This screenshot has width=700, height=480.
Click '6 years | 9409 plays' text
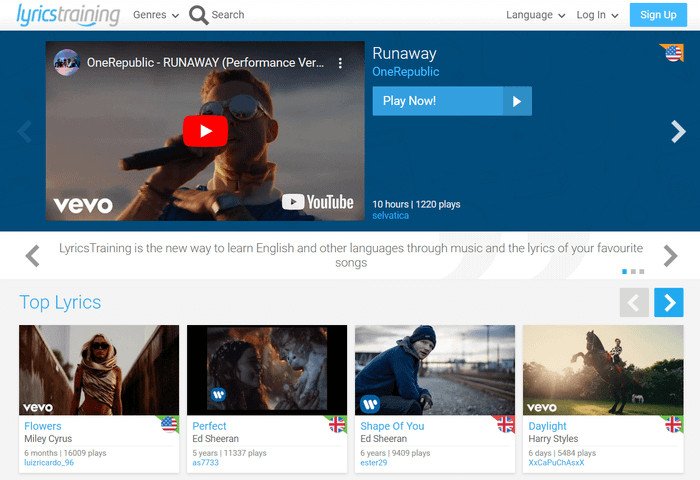(x=395, y=453)
